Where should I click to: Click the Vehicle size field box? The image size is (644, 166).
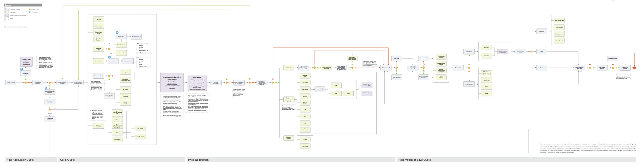pos(98,126)
